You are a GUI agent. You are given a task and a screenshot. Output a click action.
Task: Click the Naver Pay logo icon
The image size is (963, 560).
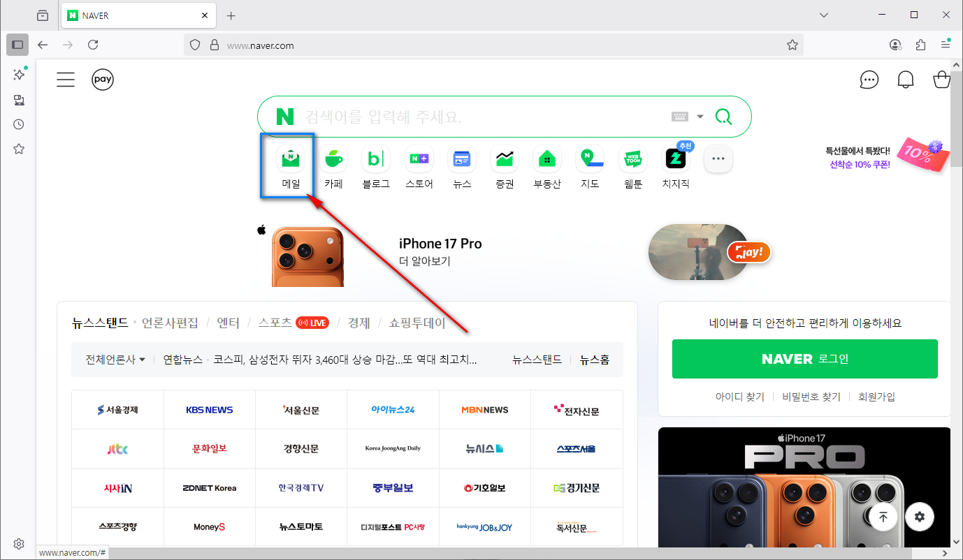click(103, 79)
